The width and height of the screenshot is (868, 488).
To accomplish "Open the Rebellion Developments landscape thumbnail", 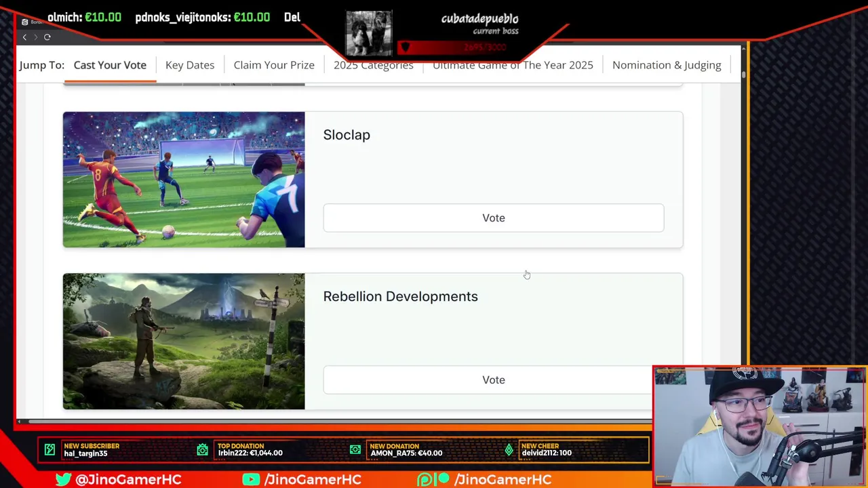I will (184, 342).
